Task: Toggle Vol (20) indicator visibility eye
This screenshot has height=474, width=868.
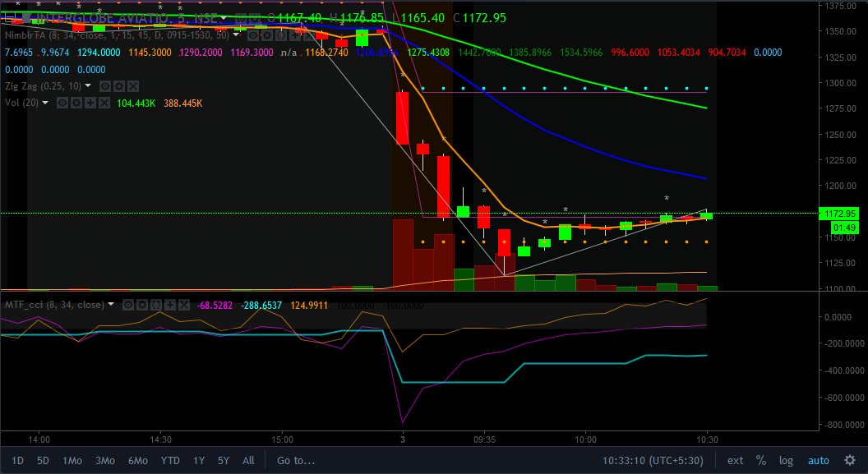Action: coord(62,103)
